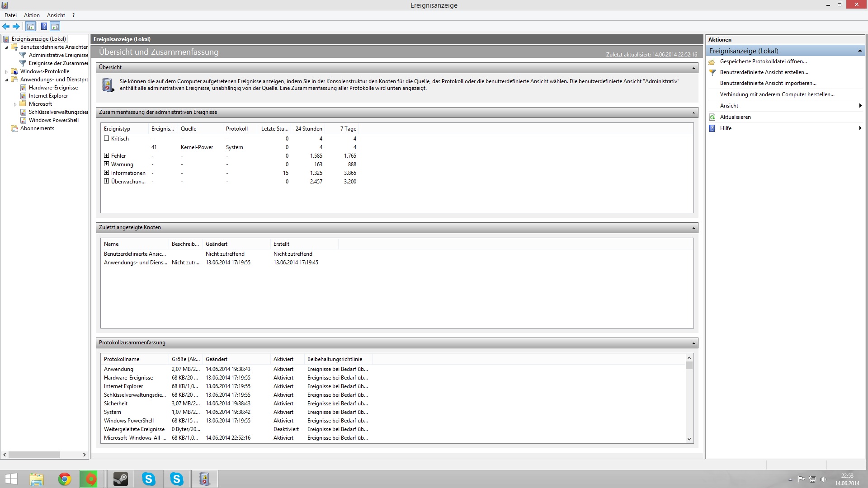The height and width of the screenshot is (488, 868).
Task: Click the filter icon beside Benutzerdefinierte Ansicht erstellen
Action: point(712,72)
